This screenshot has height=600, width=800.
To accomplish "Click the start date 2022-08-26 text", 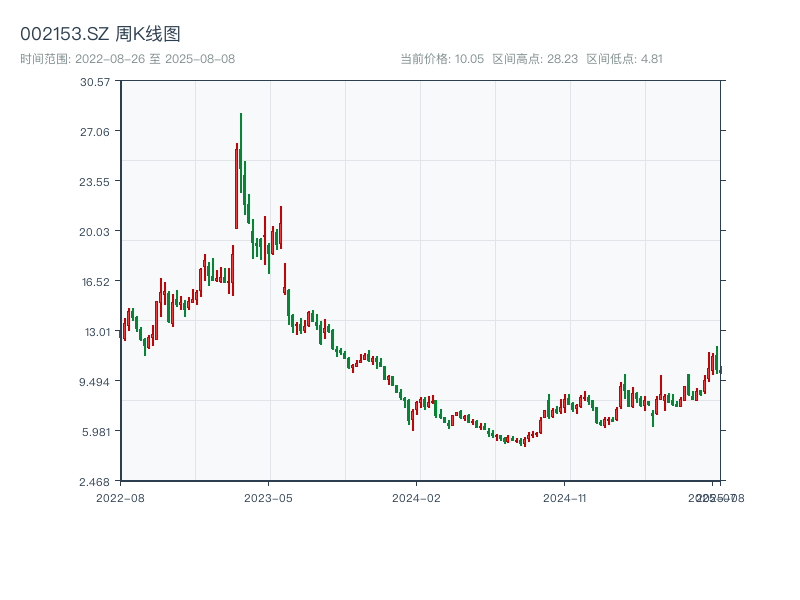I will [109, 58].
